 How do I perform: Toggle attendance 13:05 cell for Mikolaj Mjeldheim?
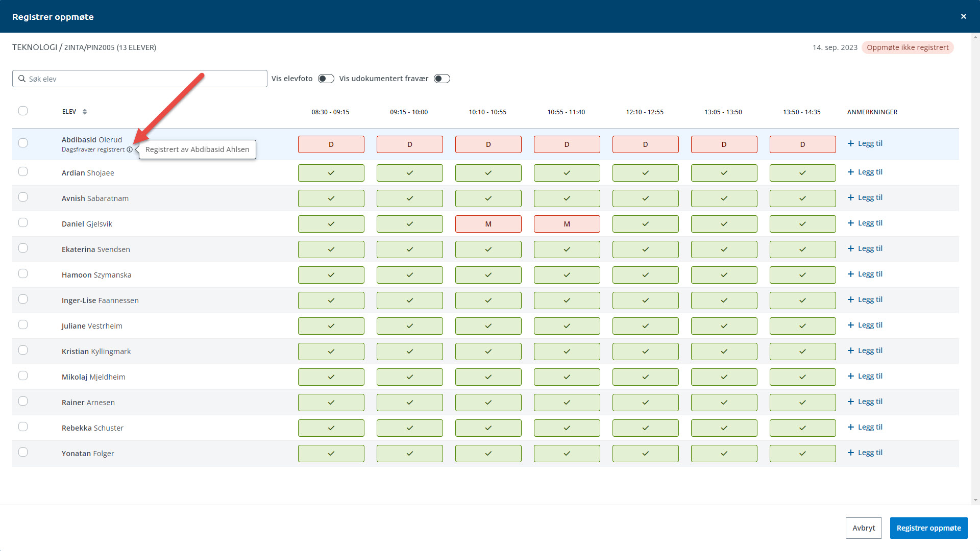click(724, 377)
